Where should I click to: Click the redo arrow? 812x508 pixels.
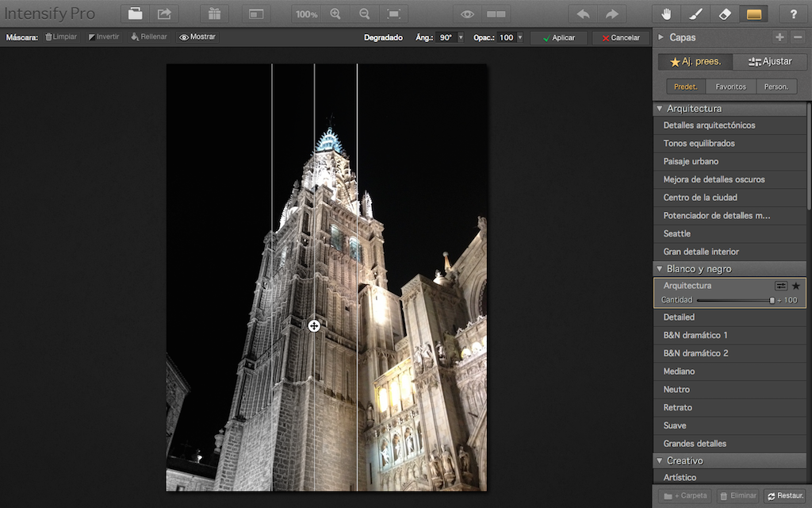coord(612,14)
